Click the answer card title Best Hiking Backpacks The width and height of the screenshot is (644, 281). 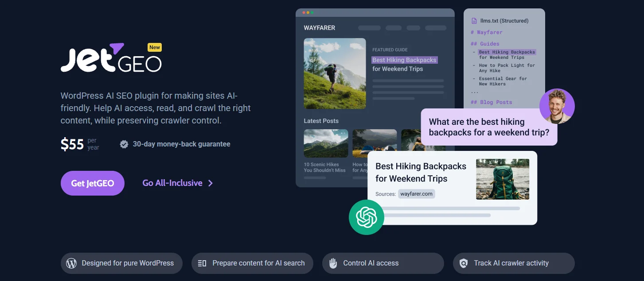tap(421, 173)
